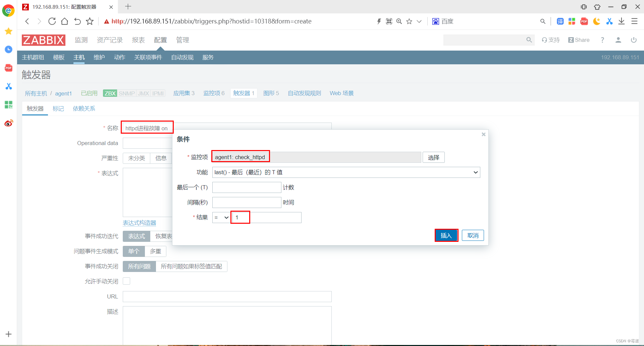This screenshot has height=346, width=644.
Task: Toggle night mode moon icon
Action: pos(596,21)
